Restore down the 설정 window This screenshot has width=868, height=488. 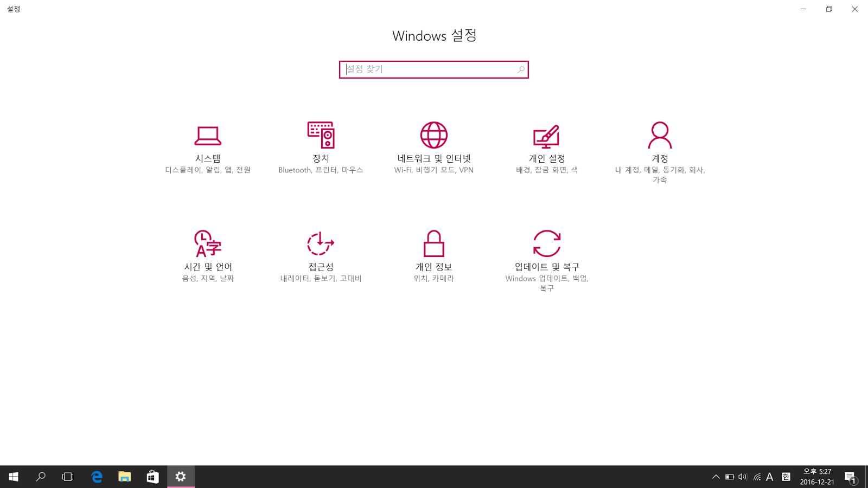(x=829, y=9)
